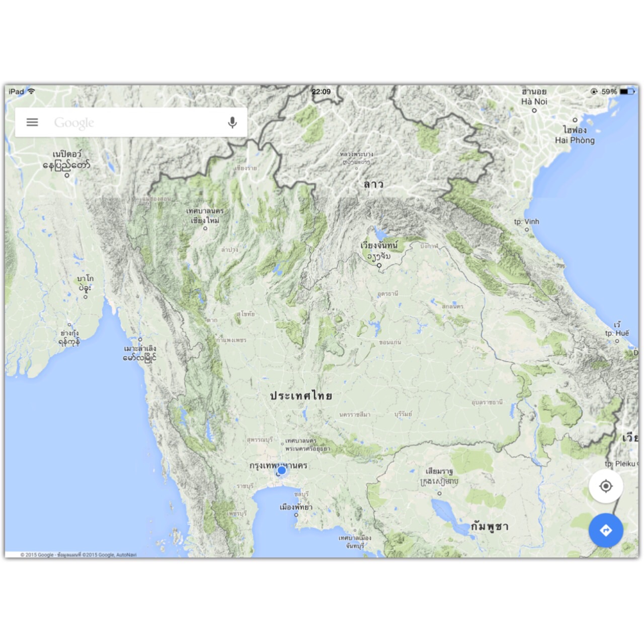Select the ลาว country label

[x=373, y=184]
